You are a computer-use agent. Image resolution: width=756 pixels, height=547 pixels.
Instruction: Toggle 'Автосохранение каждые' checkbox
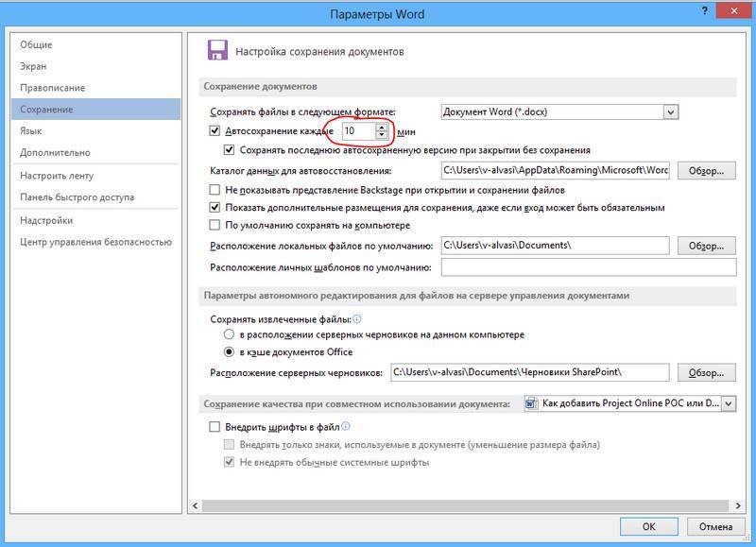pos(215,130)
